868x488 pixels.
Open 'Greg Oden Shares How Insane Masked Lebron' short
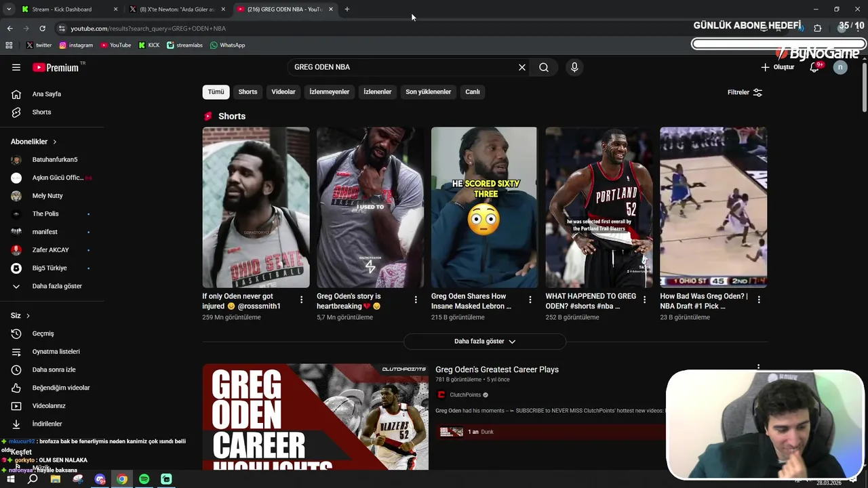coord(484,207)
